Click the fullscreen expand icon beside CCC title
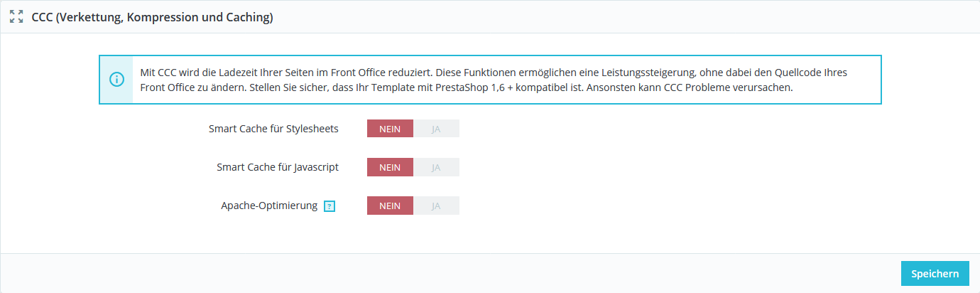The image size is (980, 293). coord(16,18)
